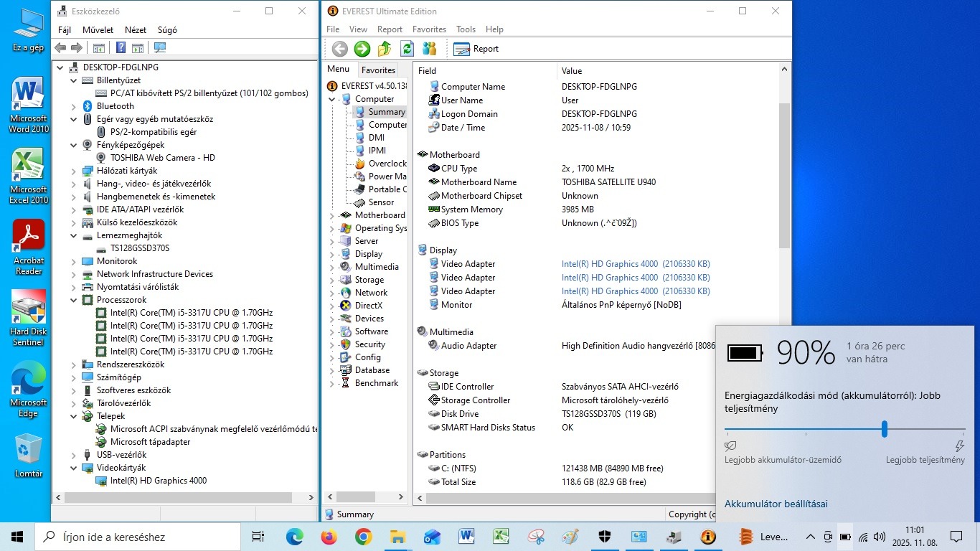Click first Intel(R) HD Graphics 4000 link

(x=636, y=264)
